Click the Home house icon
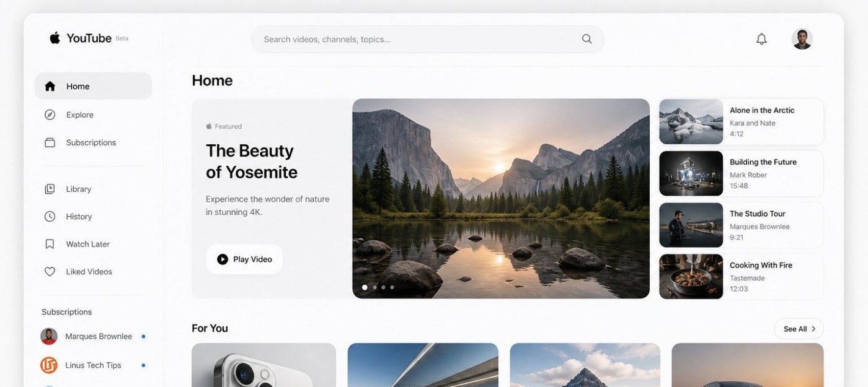 tap(50, 86)
